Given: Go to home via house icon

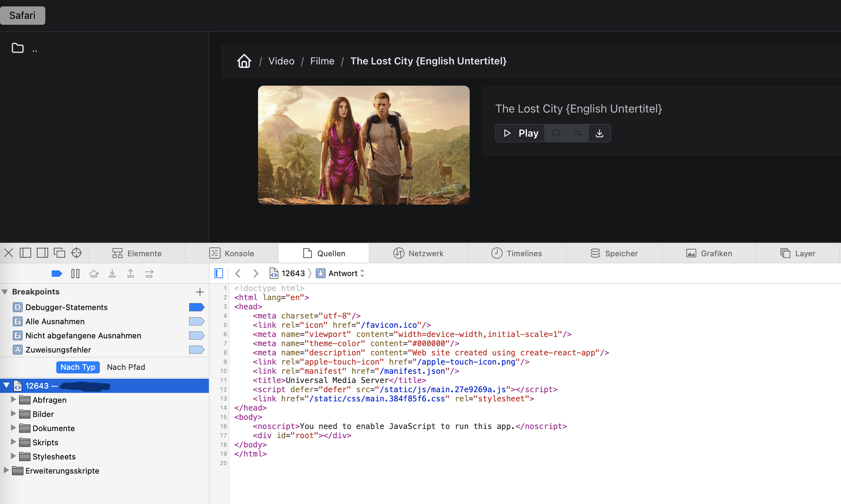Looking at the screenshot, I should pos(244,61).
